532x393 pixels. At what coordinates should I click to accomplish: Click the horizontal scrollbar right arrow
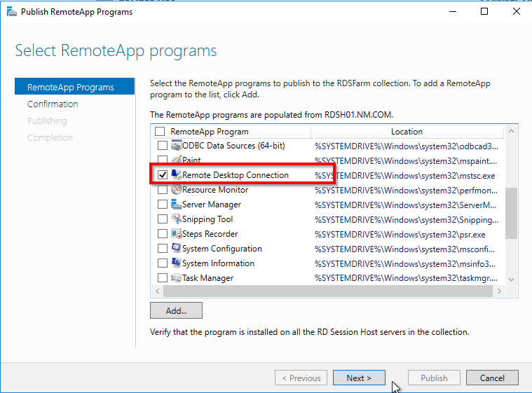point(499,291)
